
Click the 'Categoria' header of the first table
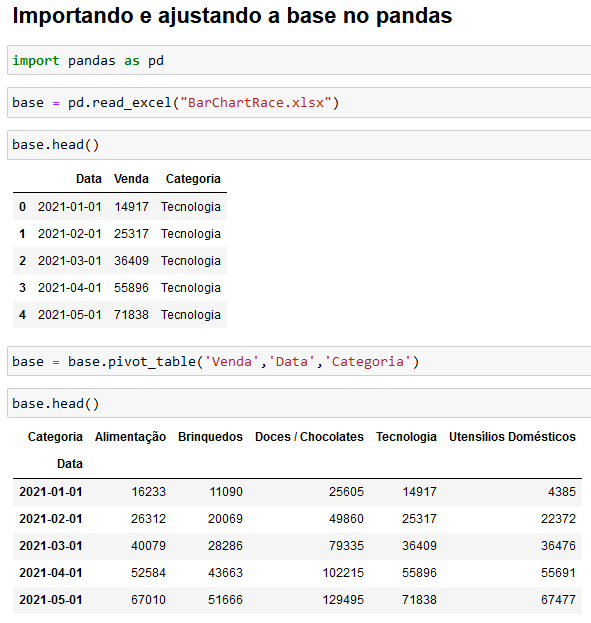[x=193, y=179]
